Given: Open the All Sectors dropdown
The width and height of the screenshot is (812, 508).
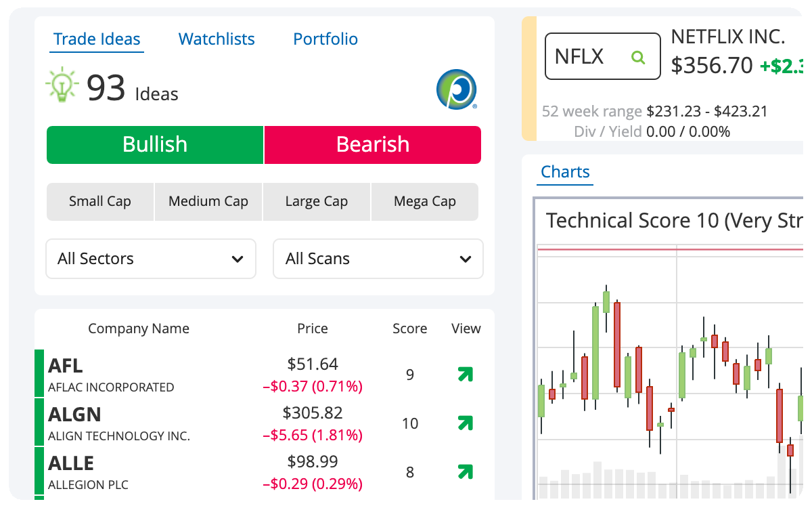Looking at the screenshot, I should tap(151, 259).
